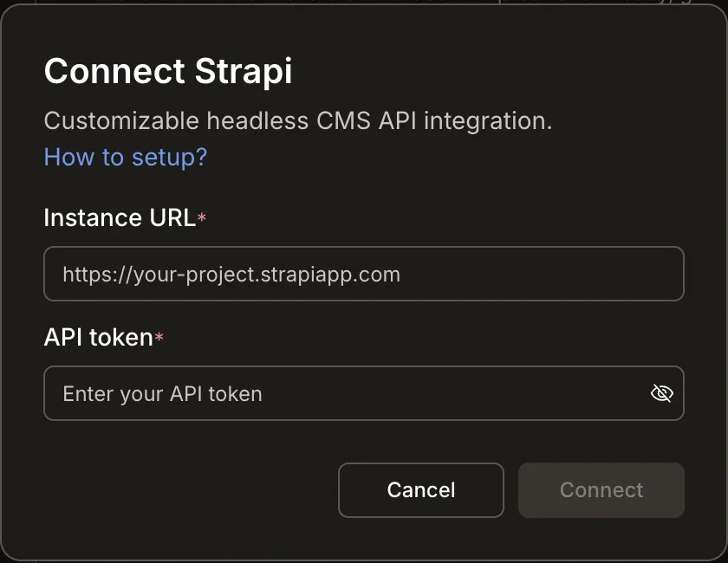Click the required asterisk next to API token
Image resolution: width=728 pixels, height=563 pixels.
[x=157, y=338]
